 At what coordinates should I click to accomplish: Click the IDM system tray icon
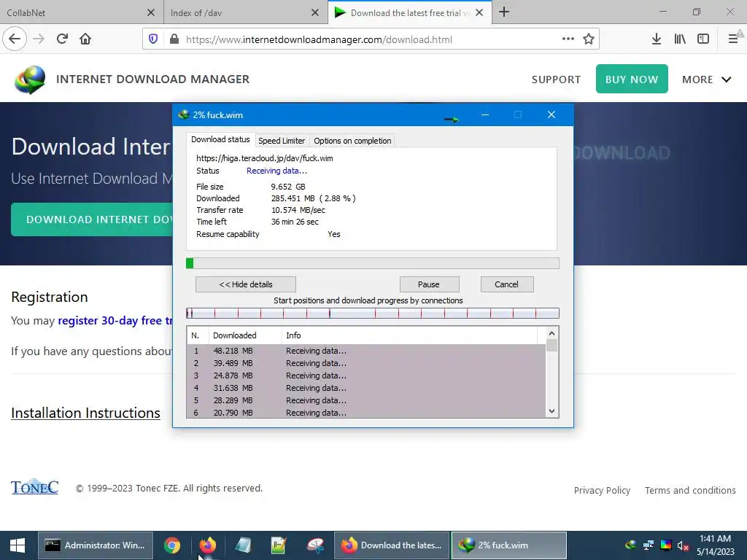click(631, 545)
